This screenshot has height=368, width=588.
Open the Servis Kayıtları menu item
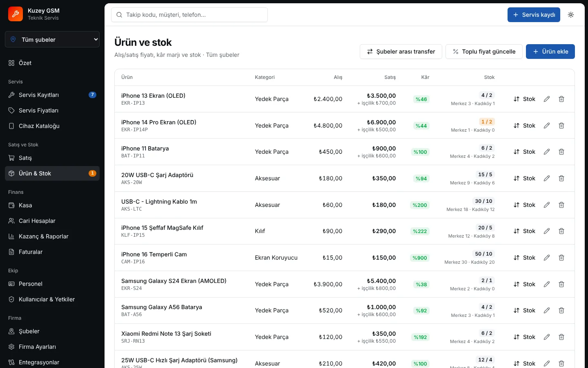pos(52,95)
